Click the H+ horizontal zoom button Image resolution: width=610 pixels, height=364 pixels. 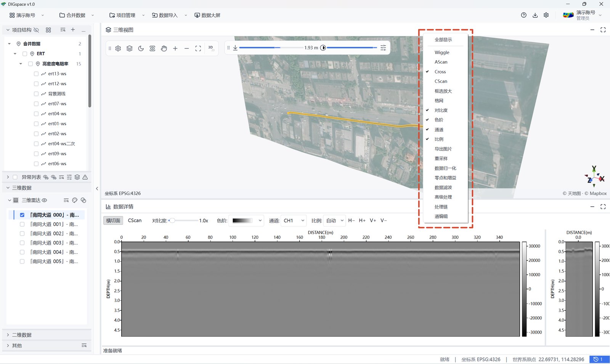(x=362, y=220)
